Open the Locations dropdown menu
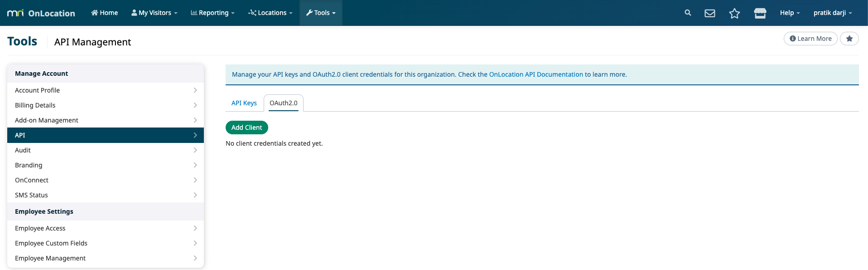 (x=270, y=13)
